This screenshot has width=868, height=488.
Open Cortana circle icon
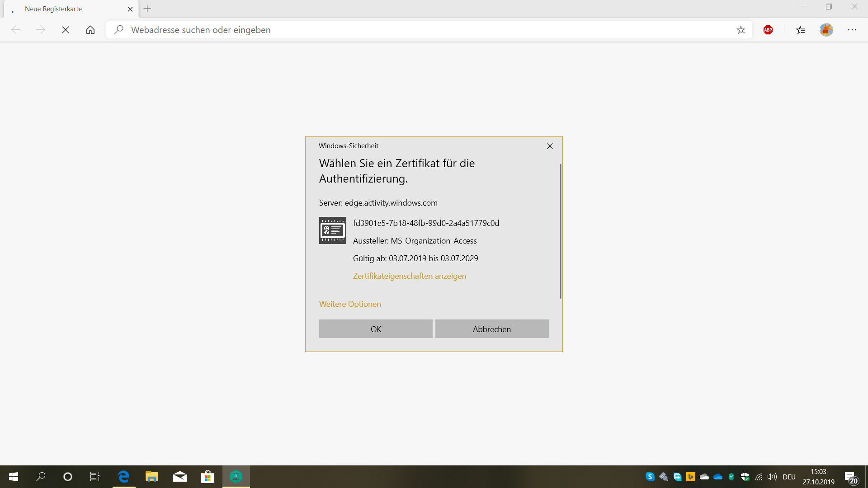point(68,477)
